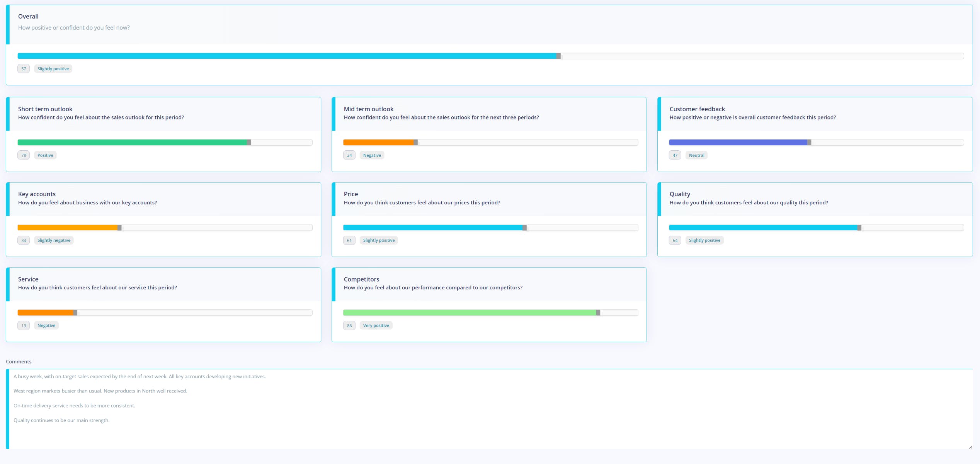980x464 pixels.
Task: Click the Short term outlook score 78
Action: (24, 155)
